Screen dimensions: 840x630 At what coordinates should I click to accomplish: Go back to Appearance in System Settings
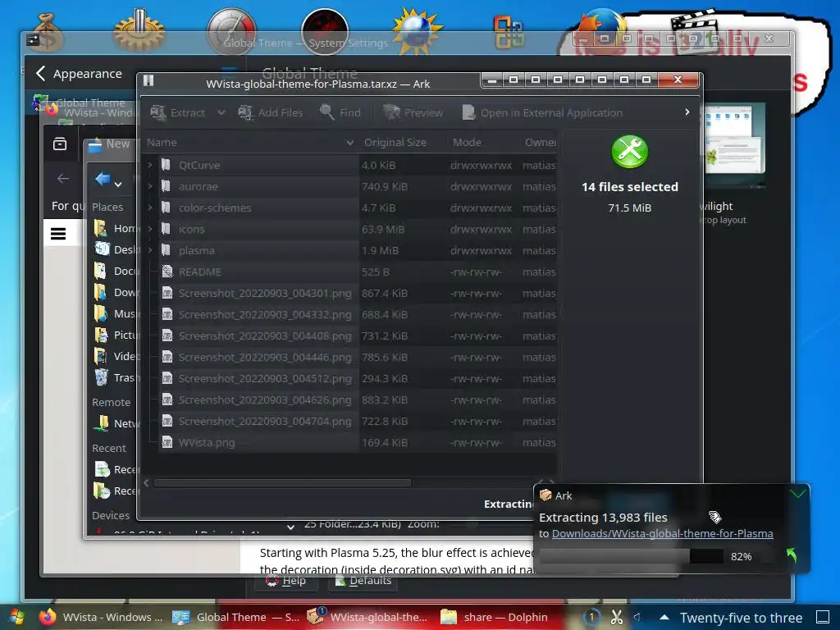[80, 73]
